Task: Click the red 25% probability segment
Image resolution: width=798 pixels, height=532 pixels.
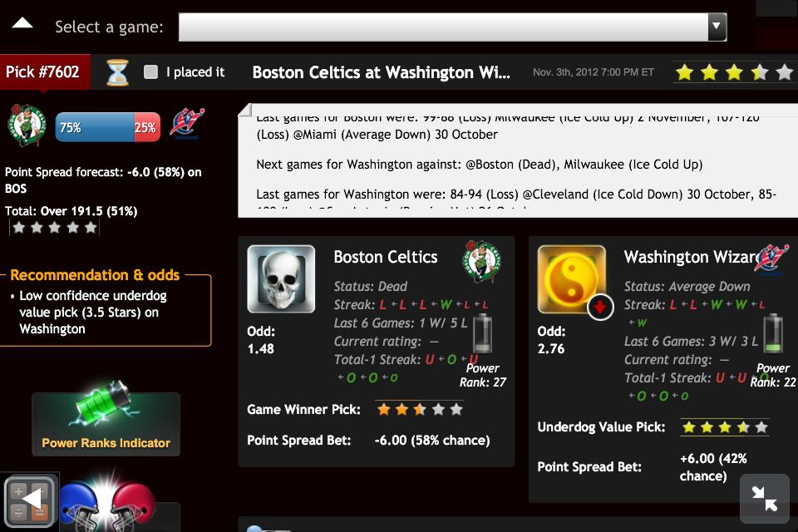Action: [x=147, y=127]
